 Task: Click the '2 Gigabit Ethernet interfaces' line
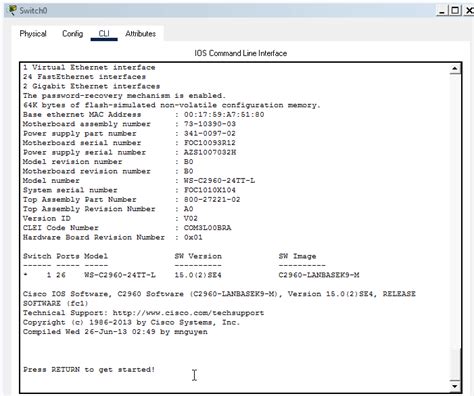click(x=91, y=86)
